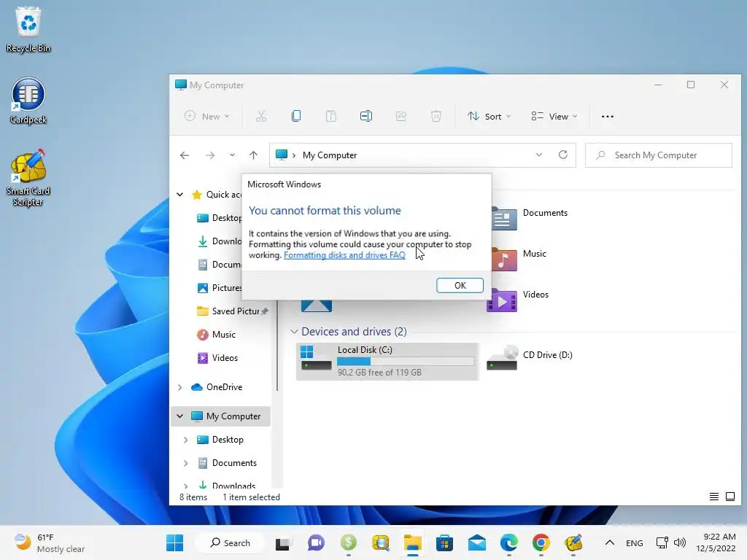This screenshot has width=747, height=560.
Task: Open the New dropdown menu
Action: [206, 116]
